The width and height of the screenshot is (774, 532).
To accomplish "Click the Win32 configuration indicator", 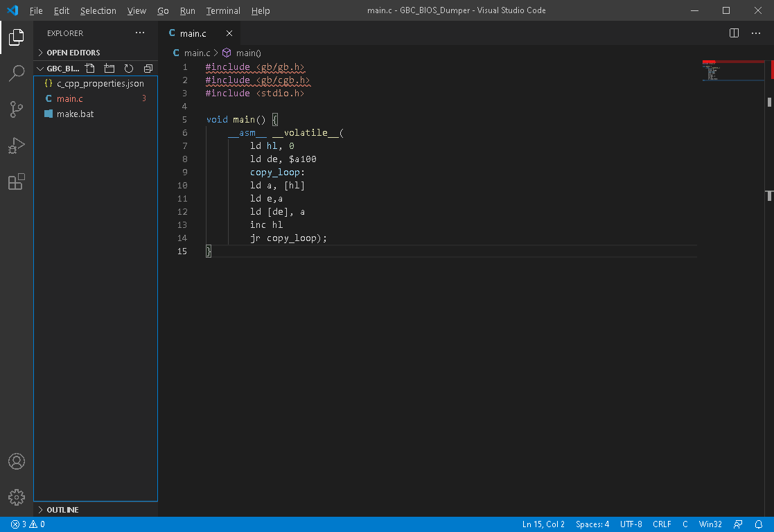I will 710,524.
